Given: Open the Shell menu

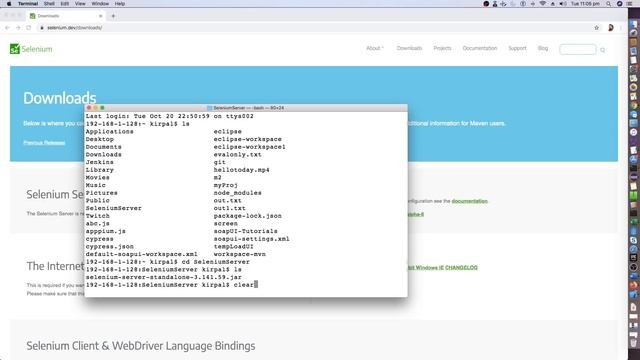Looking at the screenshot, I should click(x=49, y=4).
